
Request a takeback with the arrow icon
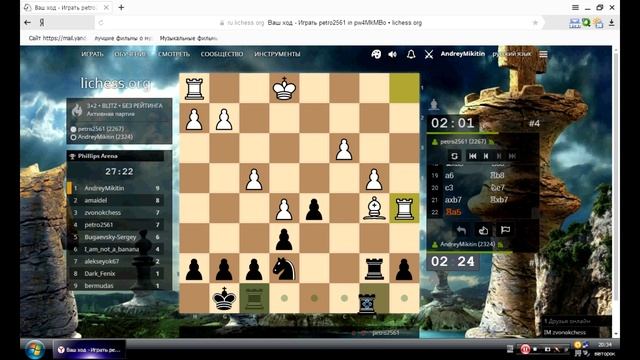click(x=461, y=230)
